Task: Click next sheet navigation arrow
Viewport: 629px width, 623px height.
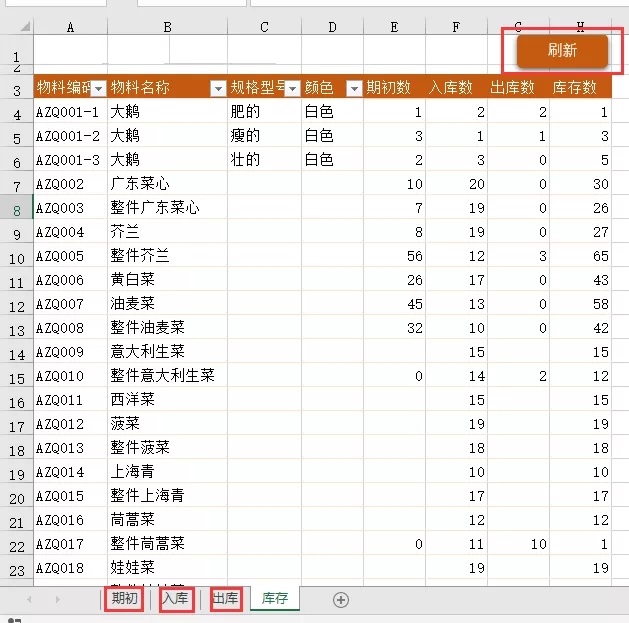Action: (x=57, y=599)
